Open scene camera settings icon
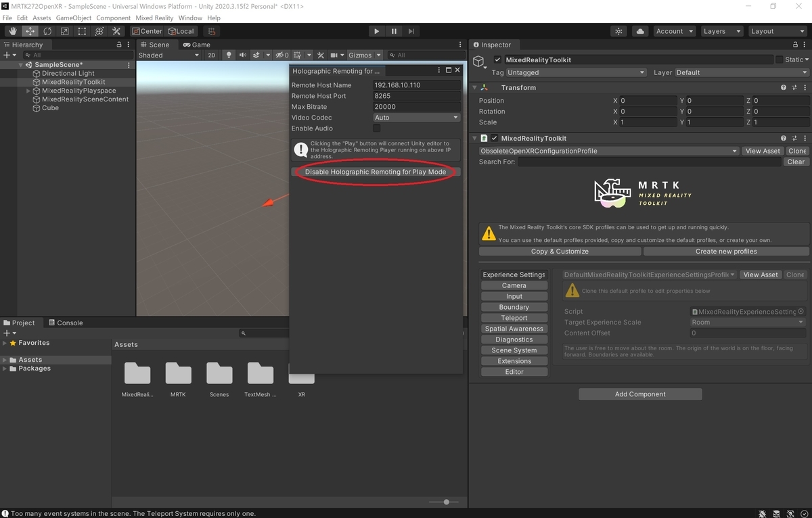The image size is (812, 518). tap(334, 55)
